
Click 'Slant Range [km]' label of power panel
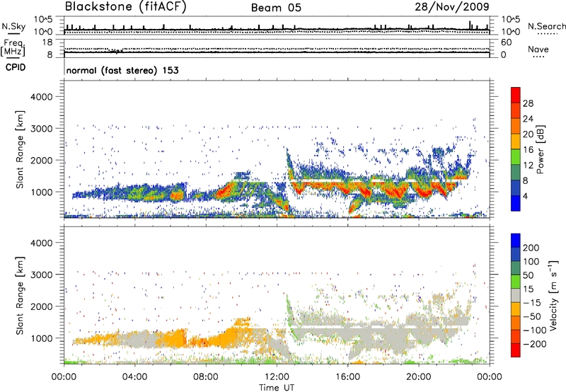20,149
